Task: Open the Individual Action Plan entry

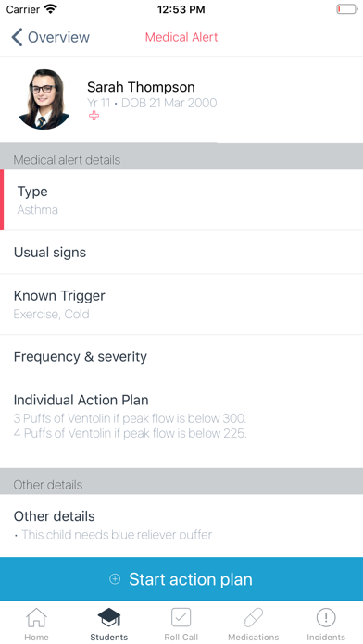Action: click(x=181, y=423)
